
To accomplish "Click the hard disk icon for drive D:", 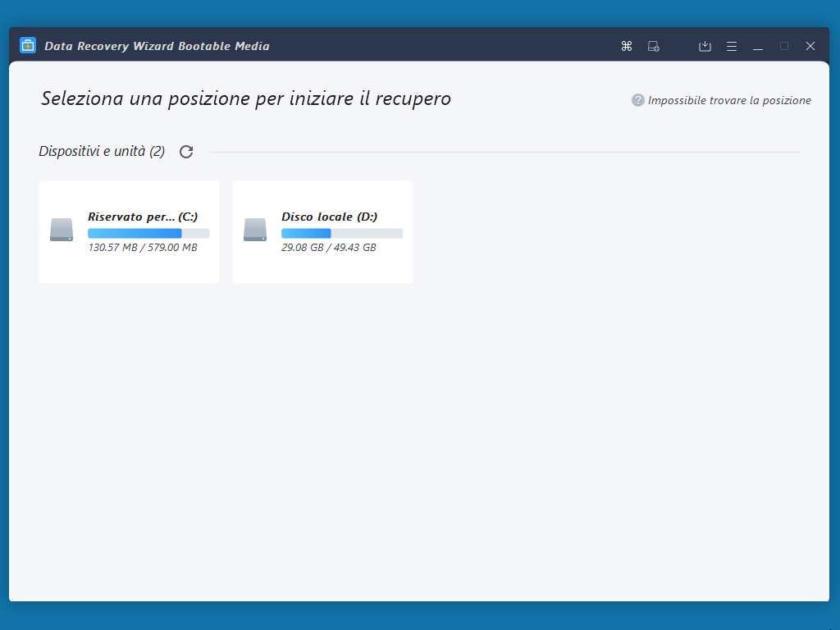I will pos(255,230).
